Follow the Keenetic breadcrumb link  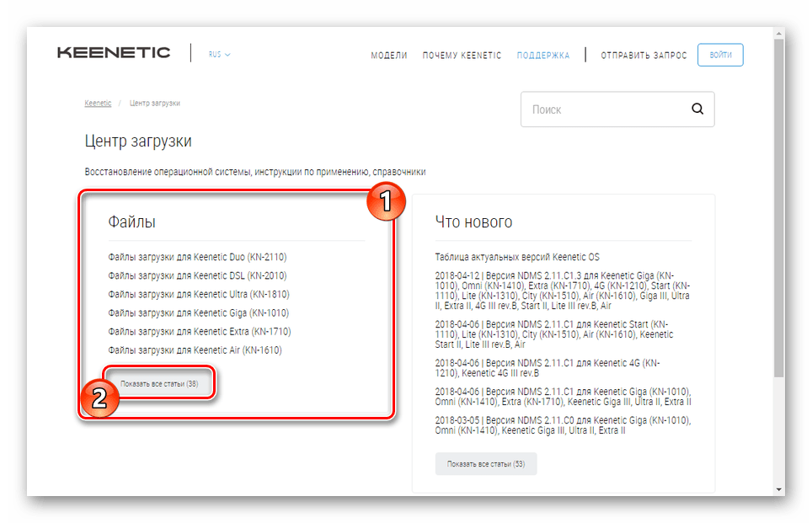point(98,103)
